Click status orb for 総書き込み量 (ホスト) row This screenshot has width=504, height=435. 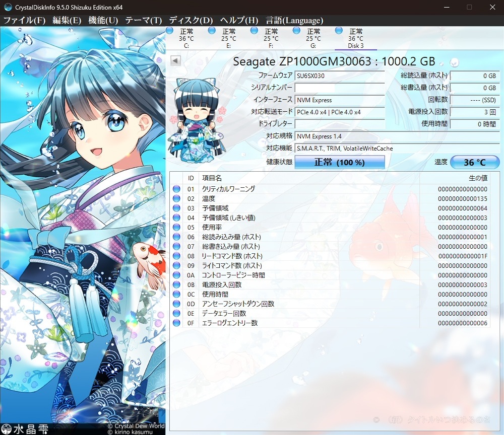click(176, 246)
